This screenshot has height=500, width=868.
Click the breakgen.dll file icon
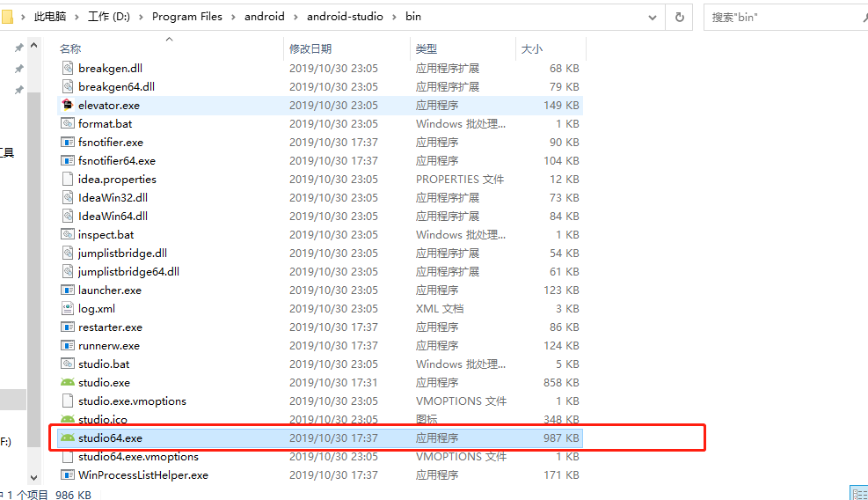[x=68, y=68]
